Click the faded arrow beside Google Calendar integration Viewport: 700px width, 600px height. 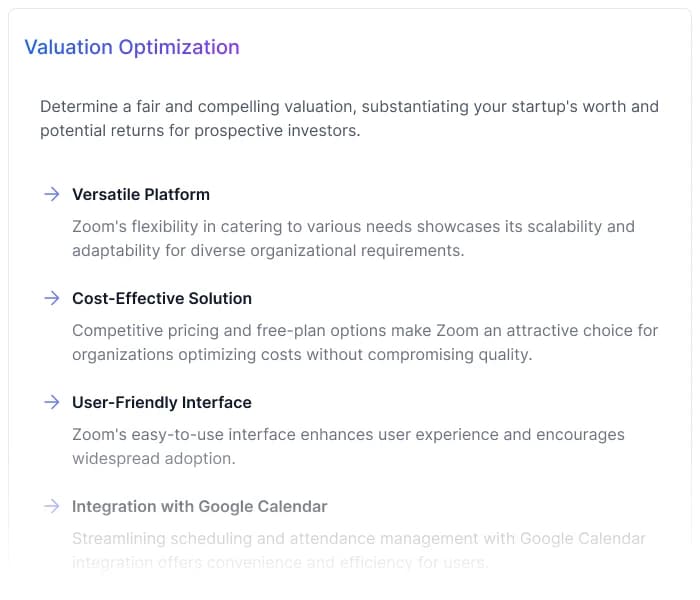51,506
